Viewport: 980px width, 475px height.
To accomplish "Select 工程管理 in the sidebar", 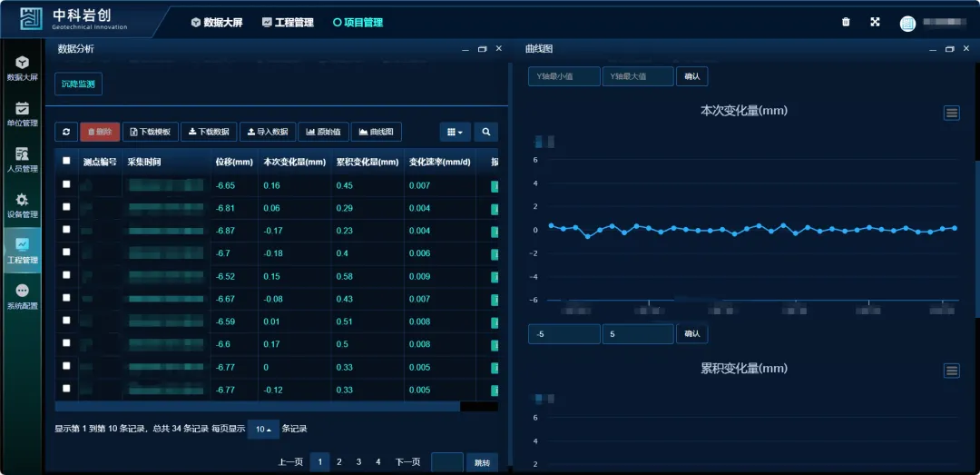I will pyautogui.click(x=23, y=251).
